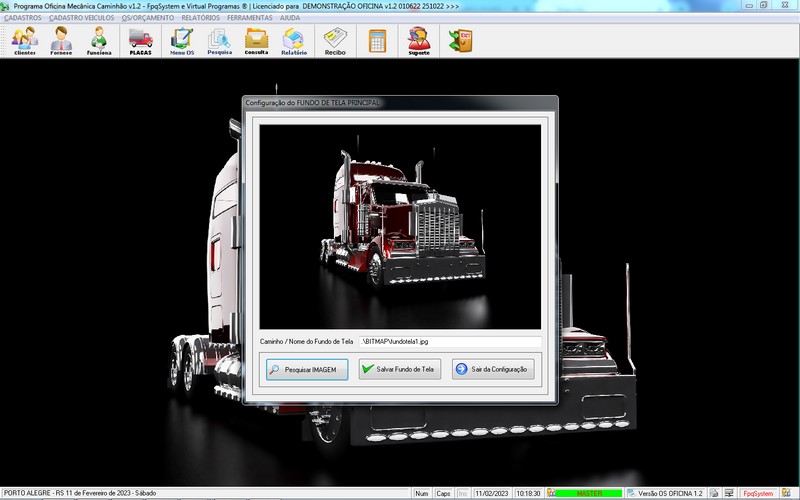Screen dimensions: 800x500
Task: Open the Consulta folder icon
Action: point(256,40)
